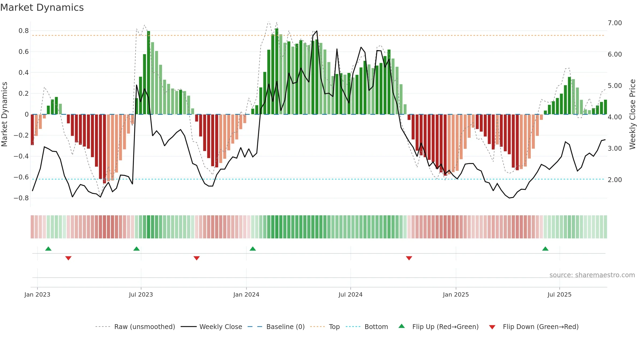
Task: Click the Jan 2024 x-axis label
Action: 246,294
